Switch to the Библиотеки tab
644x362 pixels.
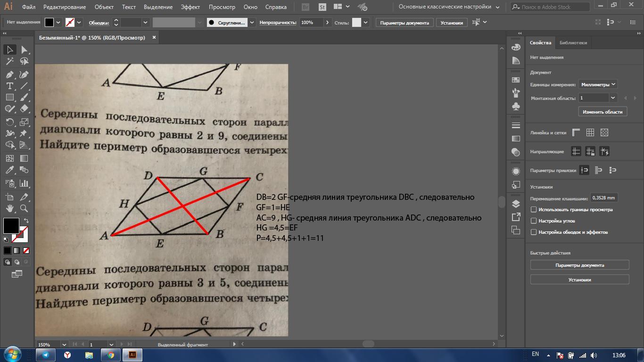pos(573,42)
